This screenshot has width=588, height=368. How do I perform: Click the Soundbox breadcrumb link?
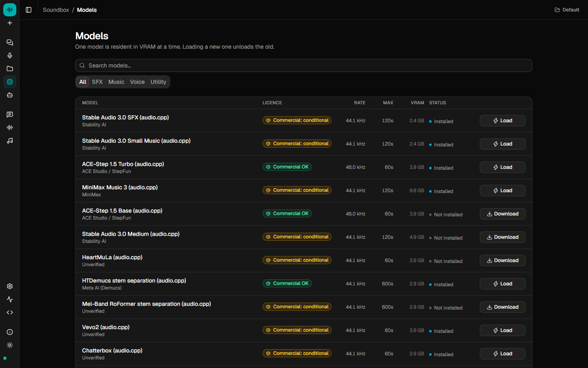56,10
